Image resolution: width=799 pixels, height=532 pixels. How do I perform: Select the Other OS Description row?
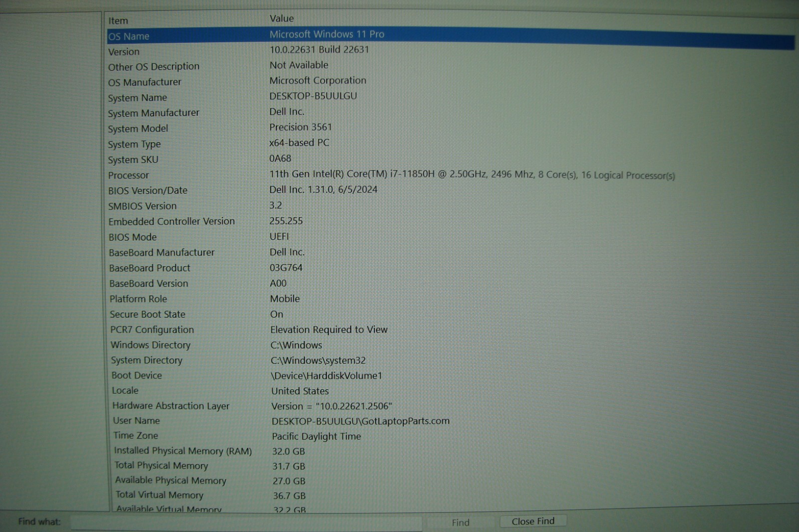click(x=153, y=67)
